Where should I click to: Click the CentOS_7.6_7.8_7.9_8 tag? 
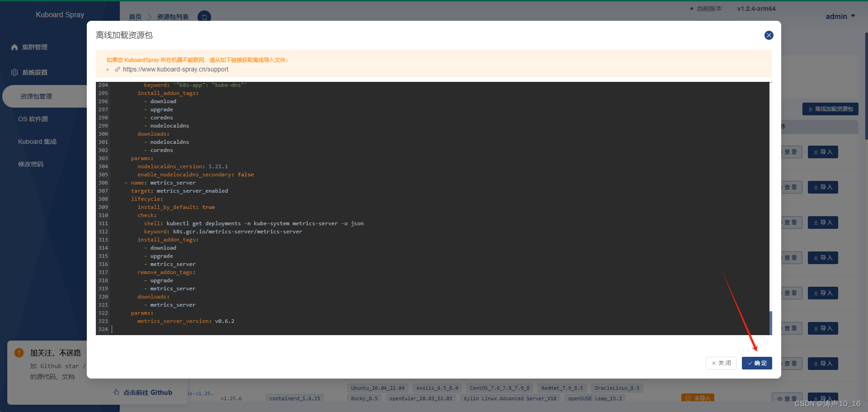[x=500, y=388]
